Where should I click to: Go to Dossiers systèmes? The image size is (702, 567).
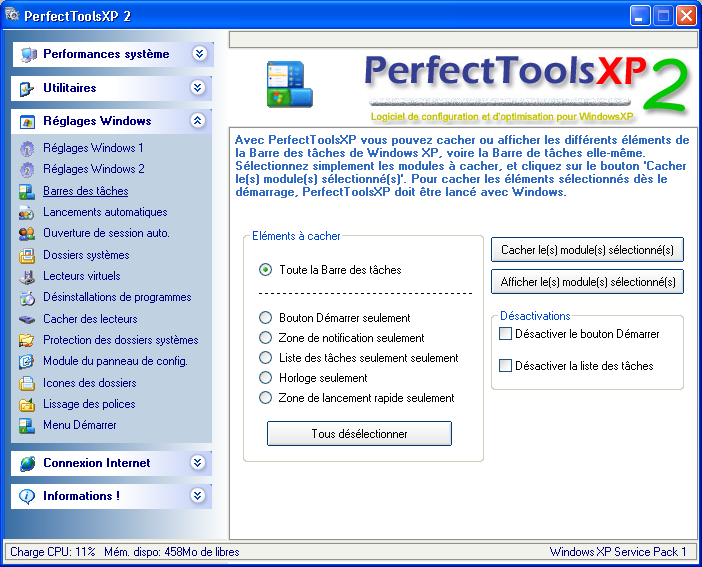(x=86, y=255)
